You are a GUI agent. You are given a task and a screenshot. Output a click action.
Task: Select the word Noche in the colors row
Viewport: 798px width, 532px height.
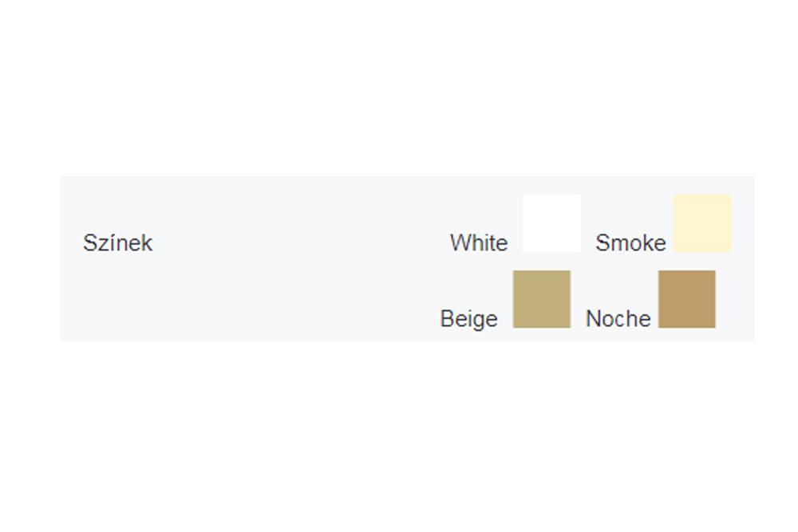[x=618, y=319]
